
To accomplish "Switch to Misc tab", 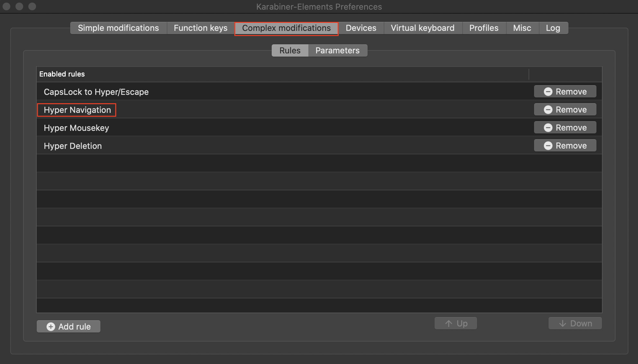I will point(522,28).
